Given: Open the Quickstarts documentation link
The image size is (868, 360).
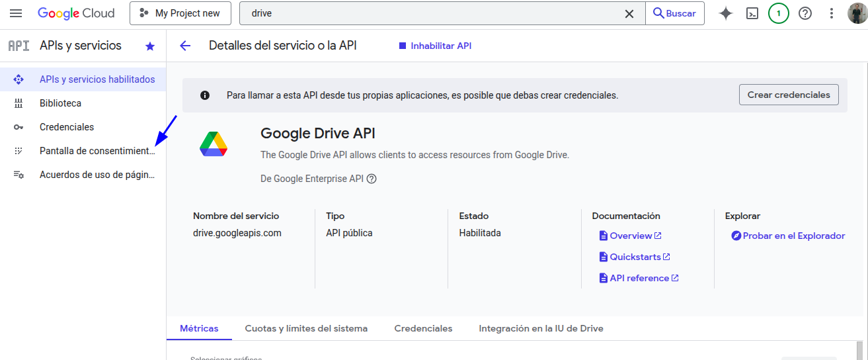Looking at the screenshot, I should (x=635, y=257).
